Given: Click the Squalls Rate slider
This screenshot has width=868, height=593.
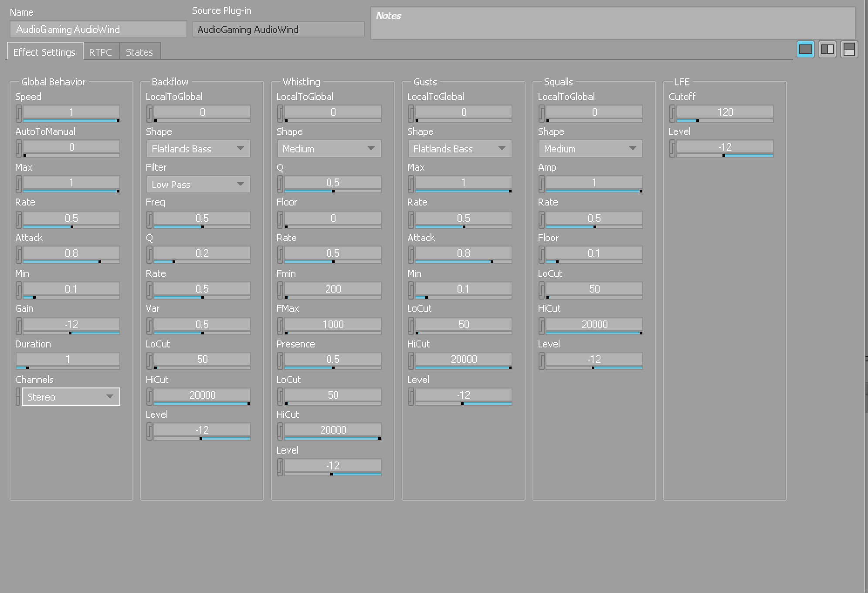Looking at the screenshot, I should [x=594, y=219].
